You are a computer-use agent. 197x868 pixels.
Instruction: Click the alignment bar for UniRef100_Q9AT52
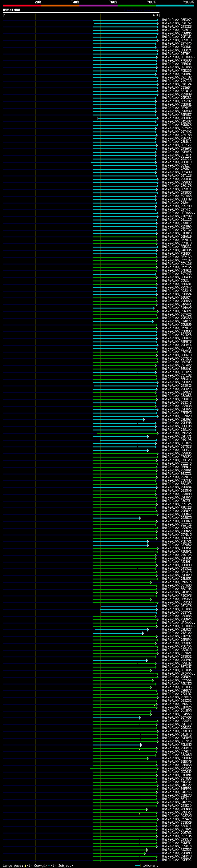(x=126, y=23)
